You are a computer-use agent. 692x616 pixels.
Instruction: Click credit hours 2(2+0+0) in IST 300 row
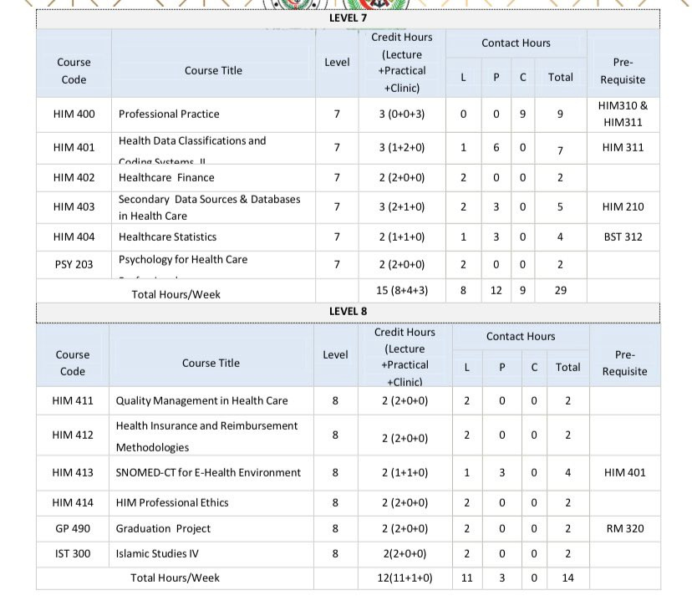click(x=405, y=554)
